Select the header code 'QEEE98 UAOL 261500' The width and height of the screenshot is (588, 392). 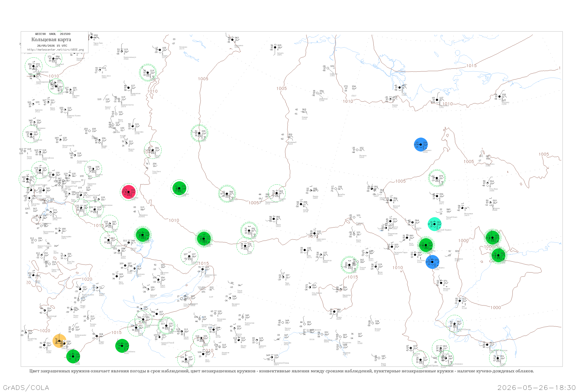tap(53, 34)
